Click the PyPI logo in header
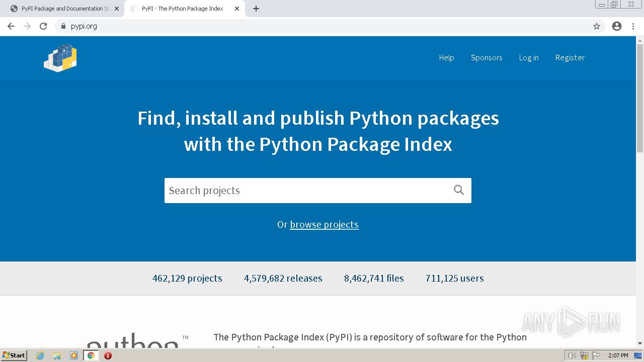This screenshot has height=362, width=644. coord(60,58)
